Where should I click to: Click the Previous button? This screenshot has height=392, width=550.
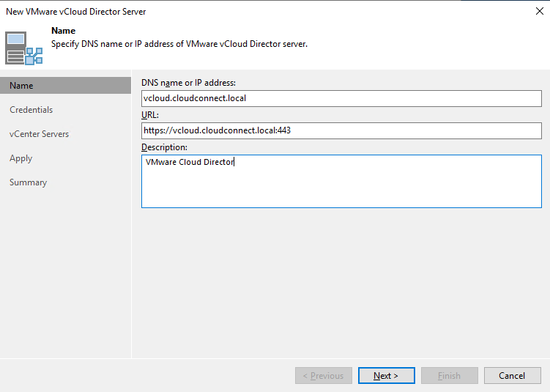324,375
